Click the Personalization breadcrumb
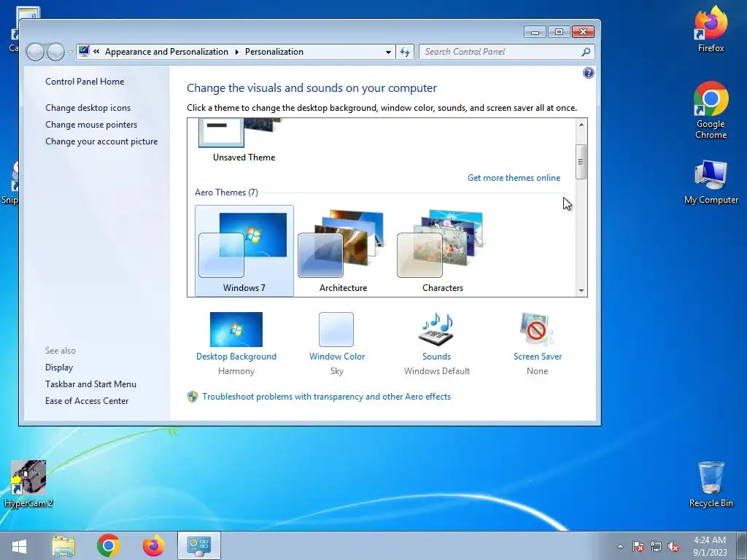 tap(274, 52)
